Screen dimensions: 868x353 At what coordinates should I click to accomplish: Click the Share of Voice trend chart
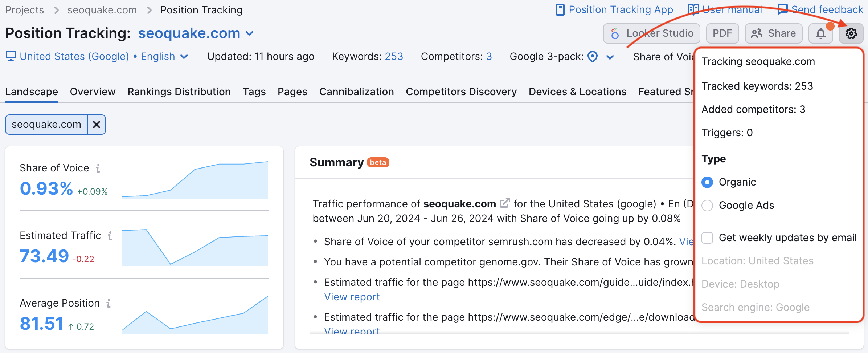(195, 180)
